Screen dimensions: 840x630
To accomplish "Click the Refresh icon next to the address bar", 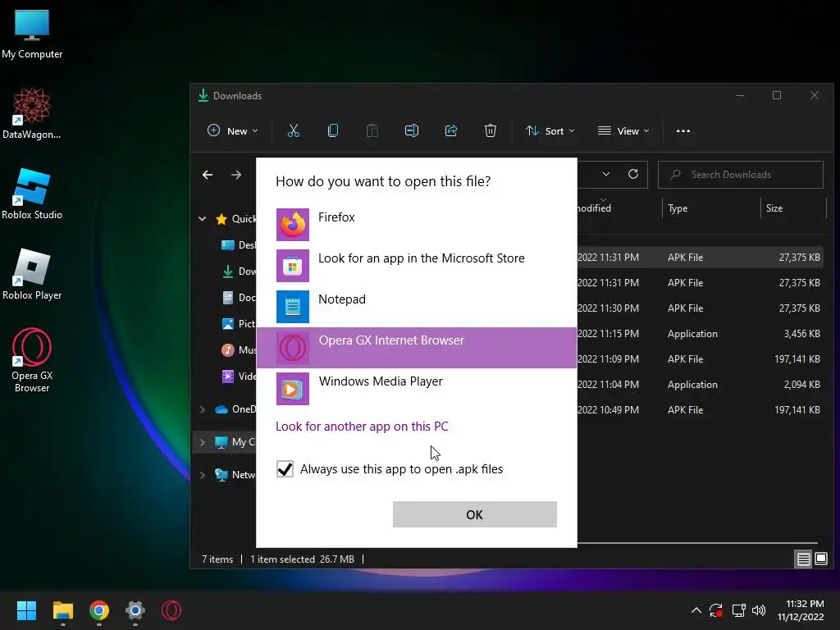I will [x=633, y=174].
